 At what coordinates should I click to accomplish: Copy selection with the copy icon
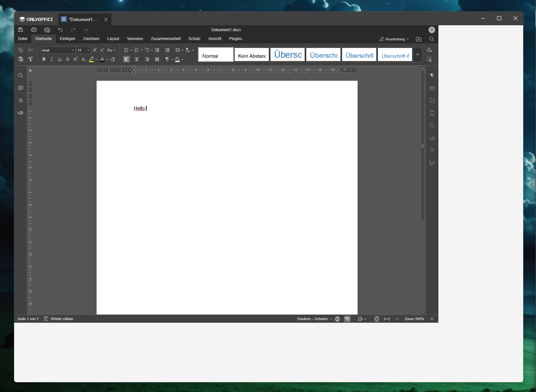(21, 50)
